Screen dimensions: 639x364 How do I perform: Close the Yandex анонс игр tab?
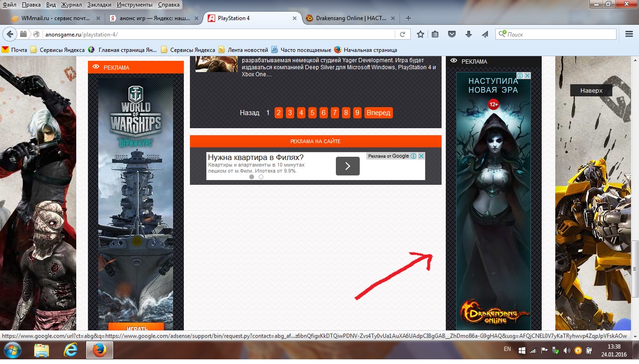point(196,18)
